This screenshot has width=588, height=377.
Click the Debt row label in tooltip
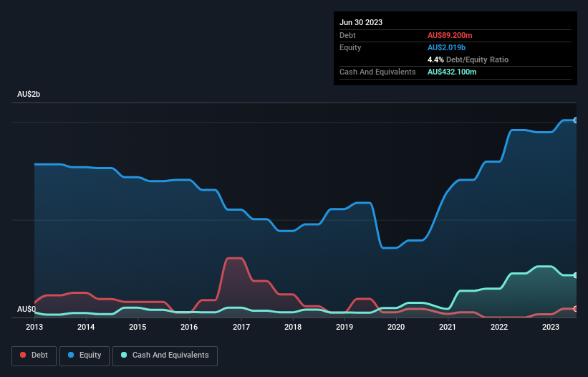[x=347, y=35]
